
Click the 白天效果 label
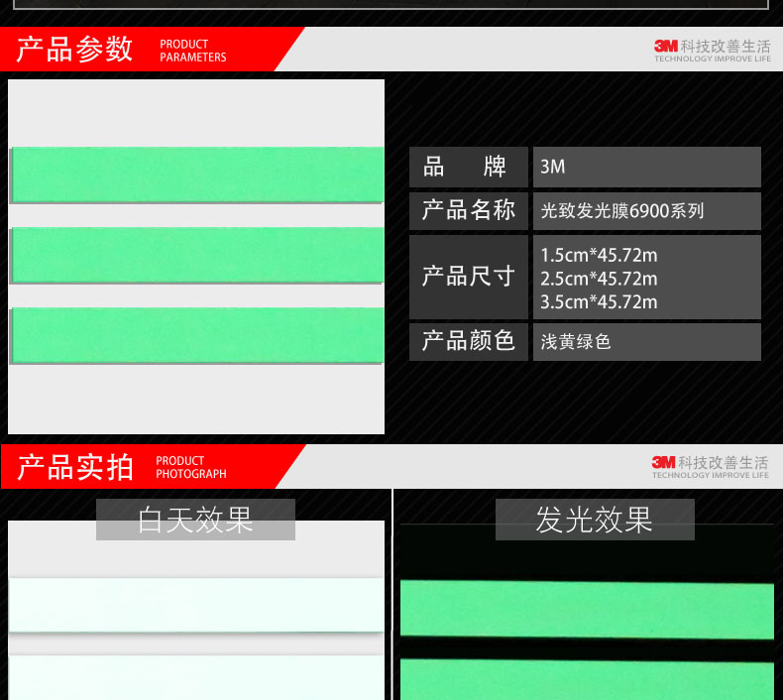tap(195, 520)
